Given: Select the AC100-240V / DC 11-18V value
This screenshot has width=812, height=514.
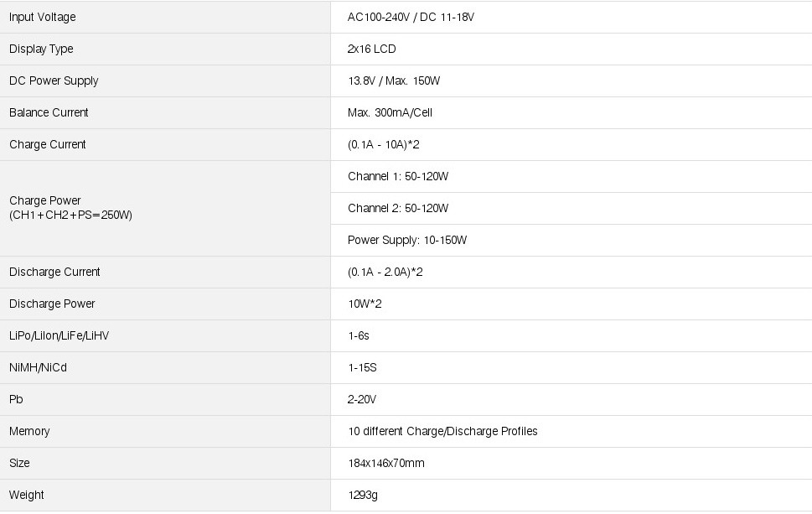Looking at the screenshot, I should point(411,17).
